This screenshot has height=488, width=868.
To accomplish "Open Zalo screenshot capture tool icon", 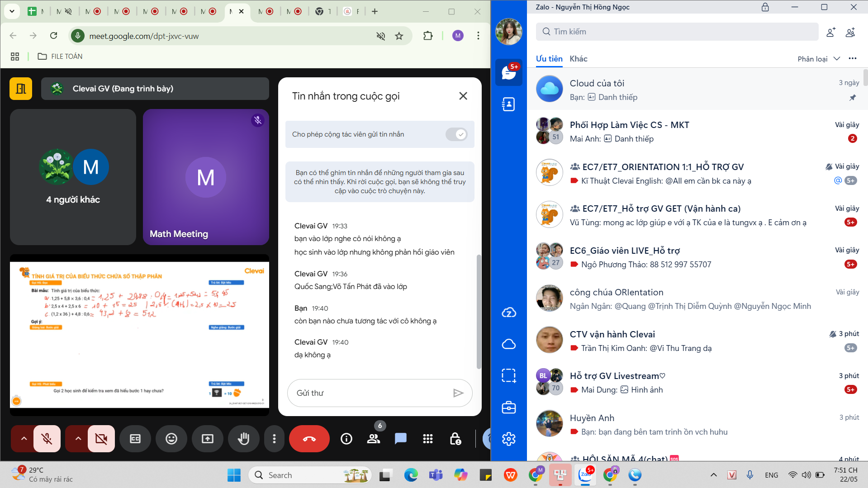I will pos(509,376).
